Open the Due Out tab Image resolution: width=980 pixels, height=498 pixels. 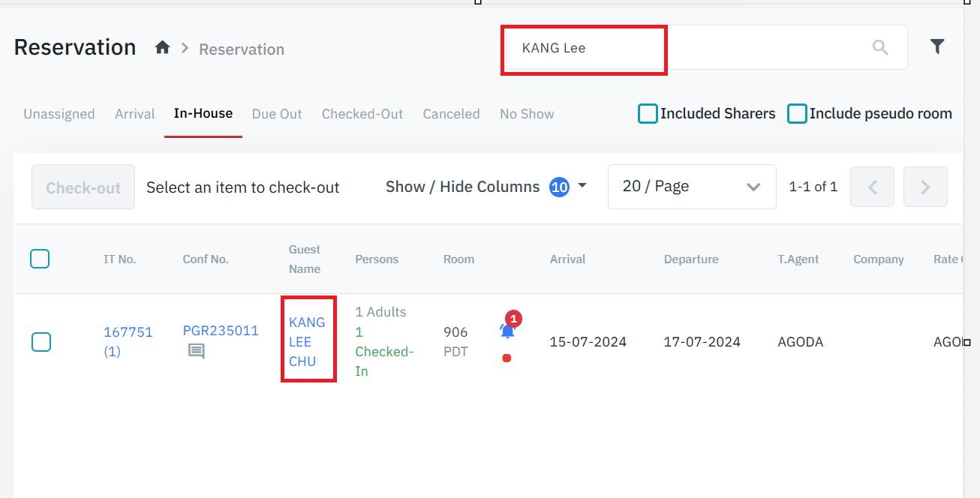pos(277,114)
